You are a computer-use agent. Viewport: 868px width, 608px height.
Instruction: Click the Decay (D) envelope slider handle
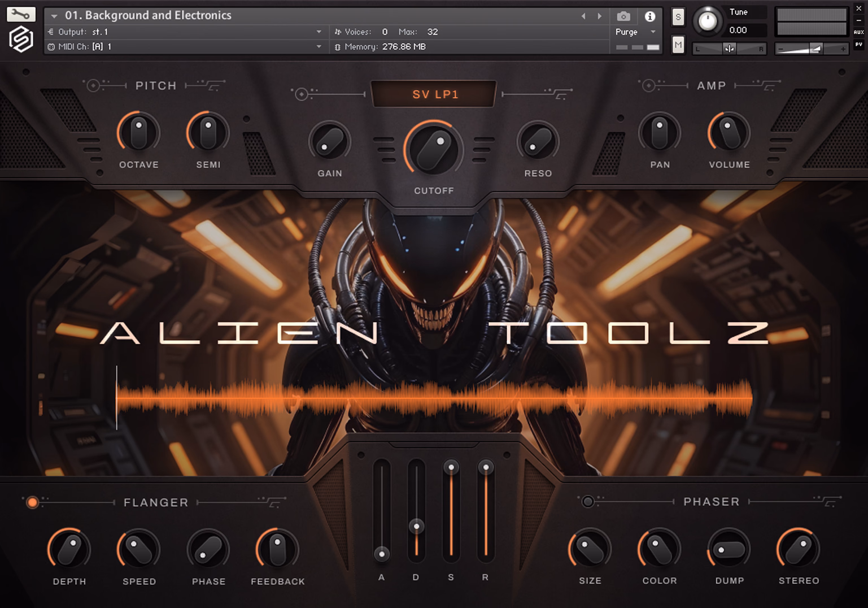point(417,527)
